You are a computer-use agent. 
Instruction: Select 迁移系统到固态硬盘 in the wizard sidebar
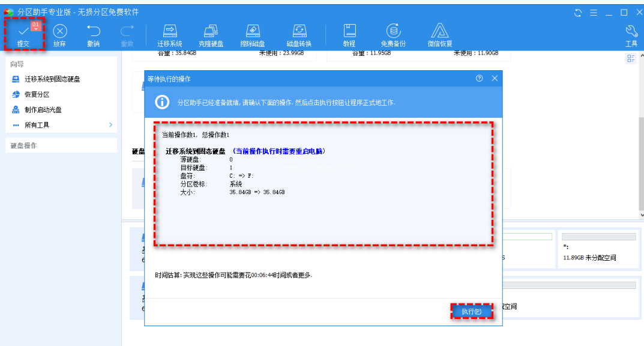pyautogui.click(x=52, y=79)
